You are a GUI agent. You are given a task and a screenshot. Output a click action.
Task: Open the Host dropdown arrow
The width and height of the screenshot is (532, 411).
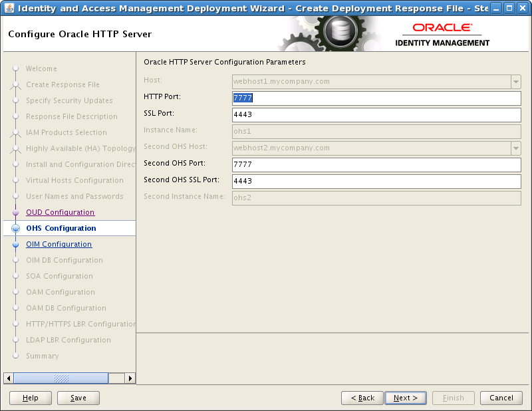click(x=516, y=81)
